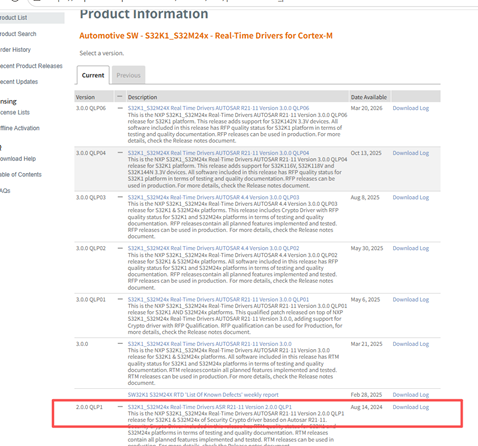Open the List Of Known Defects weekly report
This screenshot has width=478, height=446.
(x=203, y=394)
